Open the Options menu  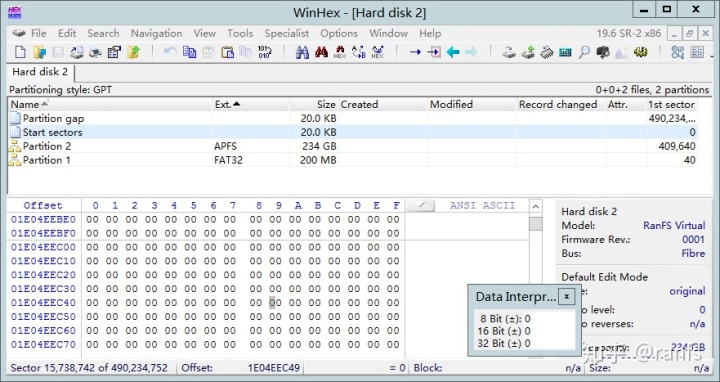339,33
